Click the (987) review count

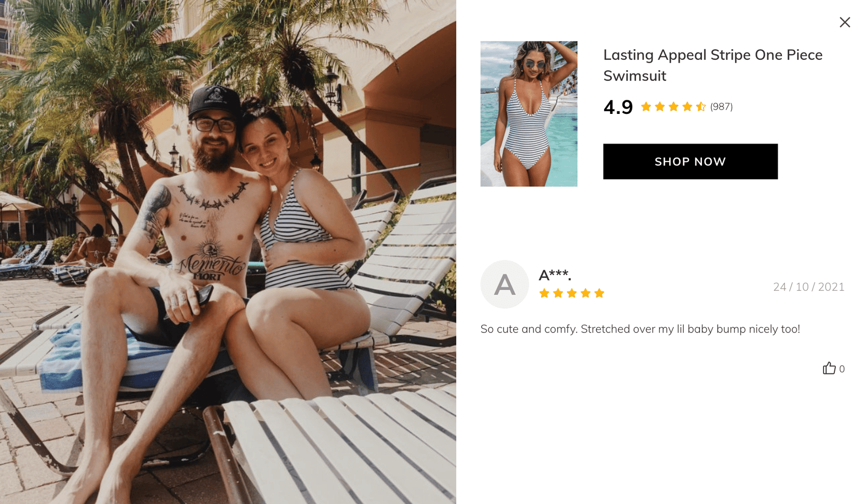tap(721, 107)
